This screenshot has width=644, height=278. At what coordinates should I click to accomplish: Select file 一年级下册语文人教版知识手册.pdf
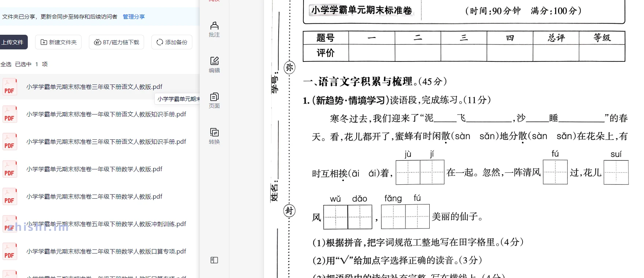(x=106, y=114)
